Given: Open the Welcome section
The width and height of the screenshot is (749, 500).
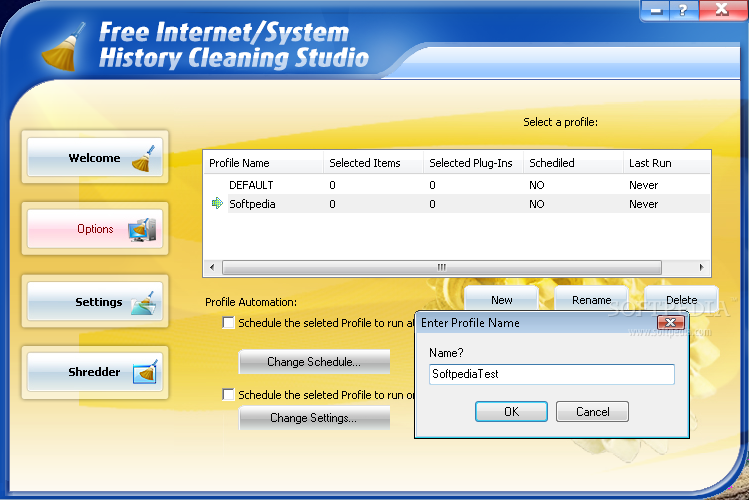Looking at the screenshot, I should tap(95, 157).
